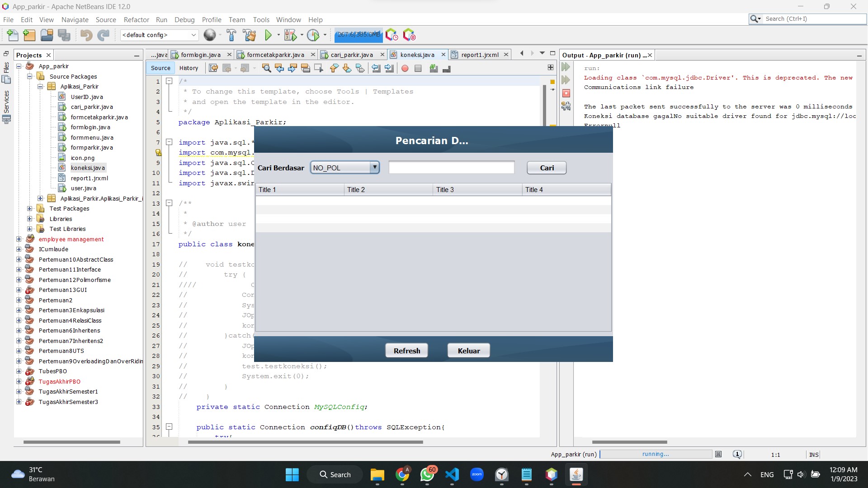This screenshot has height=488, width=868.
Task: Open the Navigate menu
Action: [x=75, y=19]
